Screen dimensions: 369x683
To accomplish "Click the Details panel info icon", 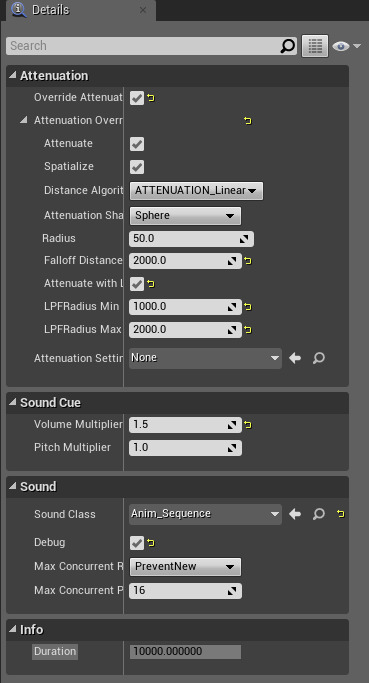I will coord(19,10).
